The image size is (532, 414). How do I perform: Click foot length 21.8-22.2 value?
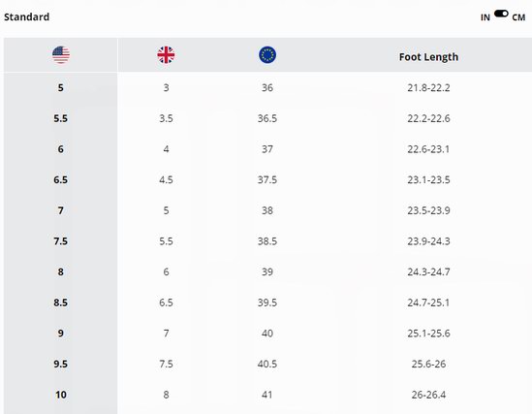428,88
